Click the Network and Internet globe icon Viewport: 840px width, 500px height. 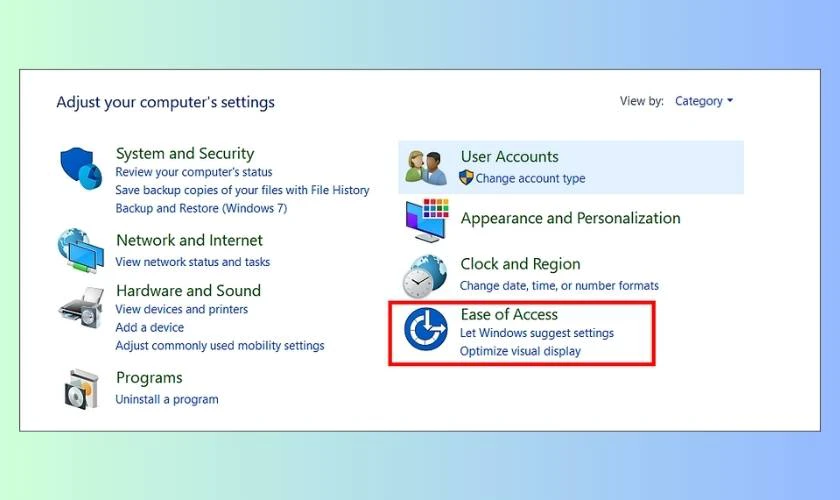[x=80, y=251]
